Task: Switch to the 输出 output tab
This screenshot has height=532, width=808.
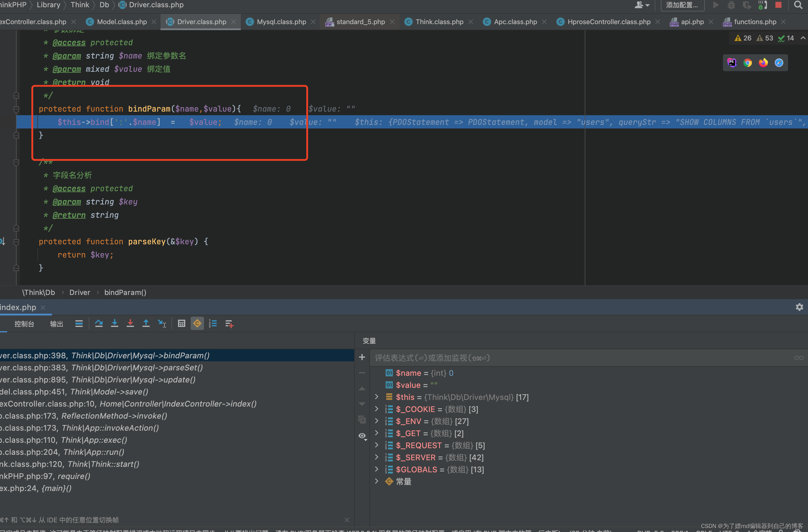Action: point(56,324)
